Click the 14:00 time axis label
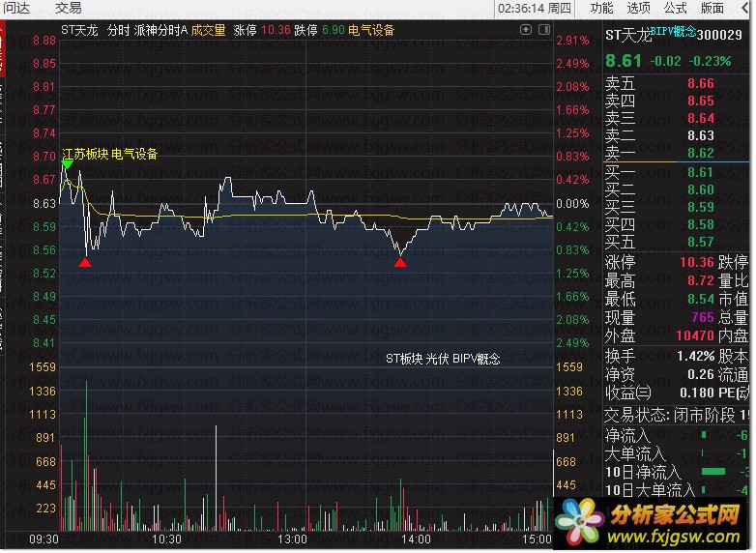The width and height of the screenshot is (756, 553). tap(417, 539)
